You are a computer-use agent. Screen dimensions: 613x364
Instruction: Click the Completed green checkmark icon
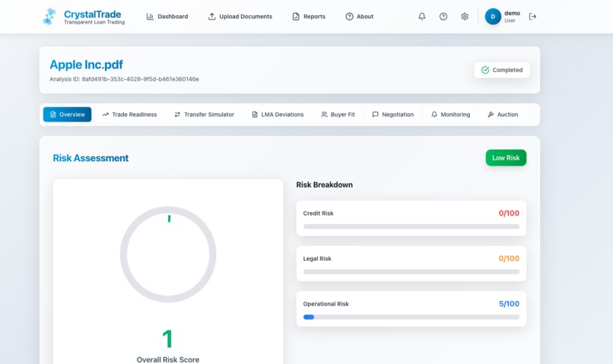(x=485, y=70)
